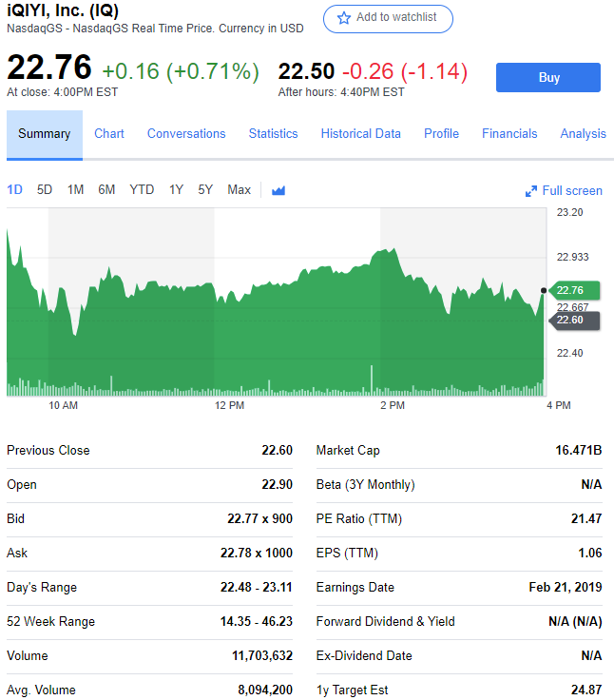
Task: Click the 22.76 current price marker on chart
Action: click(574, 291)
